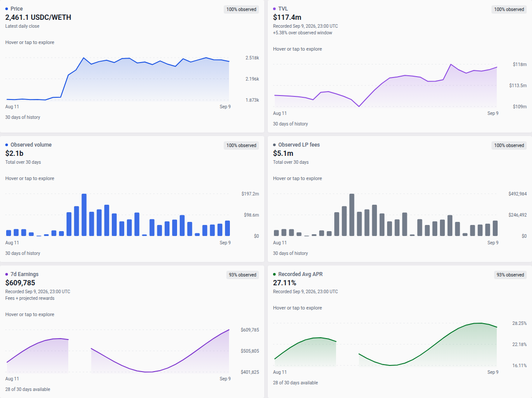The image size is (532, 398).
Task: Click the Fees + projected rewards caption
Action: click(x=30, y=298)
